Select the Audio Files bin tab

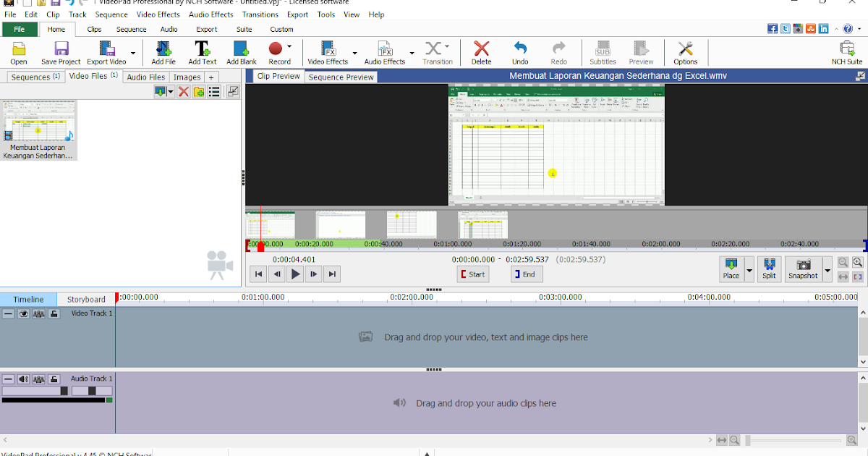pyautogui.click(x=145, y=77)
